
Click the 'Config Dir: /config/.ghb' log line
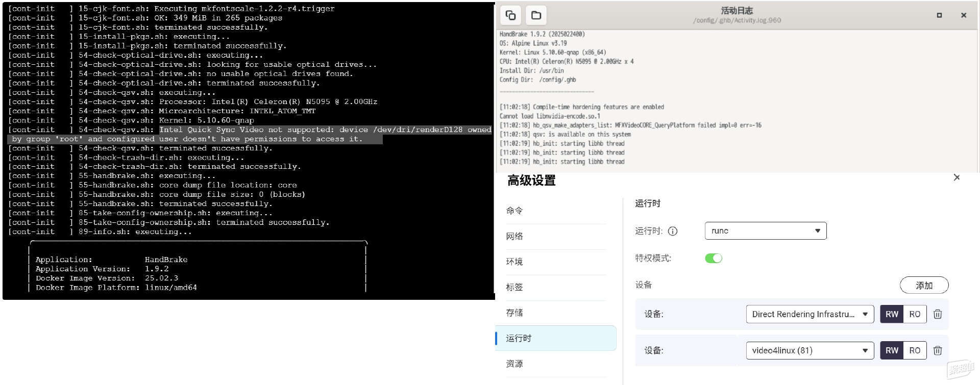tap(537, 80)
